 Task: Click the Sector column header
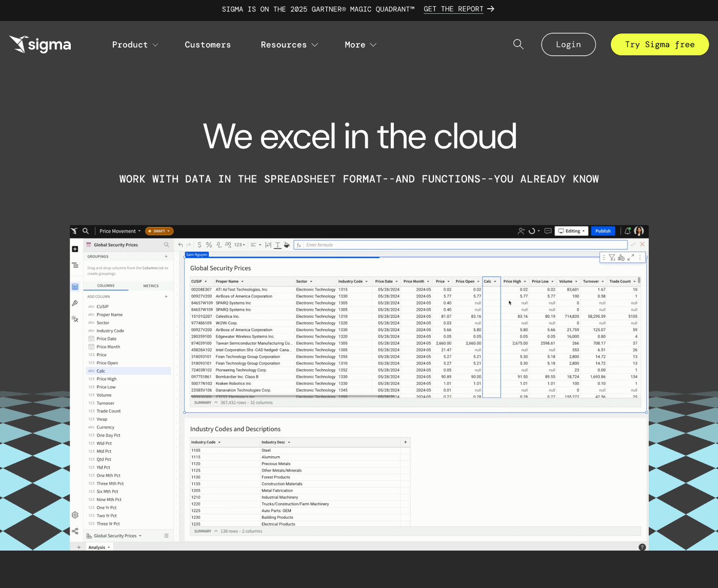[315, 281]
